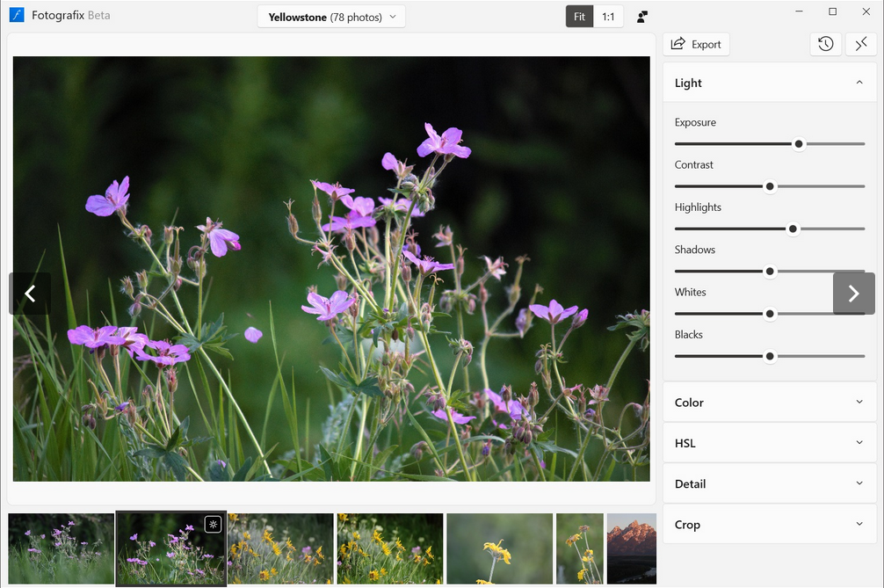
Task: Click the Fotografix app logo icon
Action: point(17,15)
